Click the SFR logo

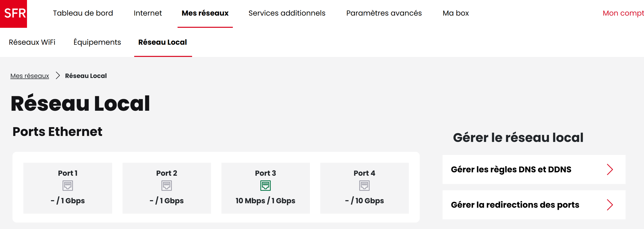click(x=13, y=14)
